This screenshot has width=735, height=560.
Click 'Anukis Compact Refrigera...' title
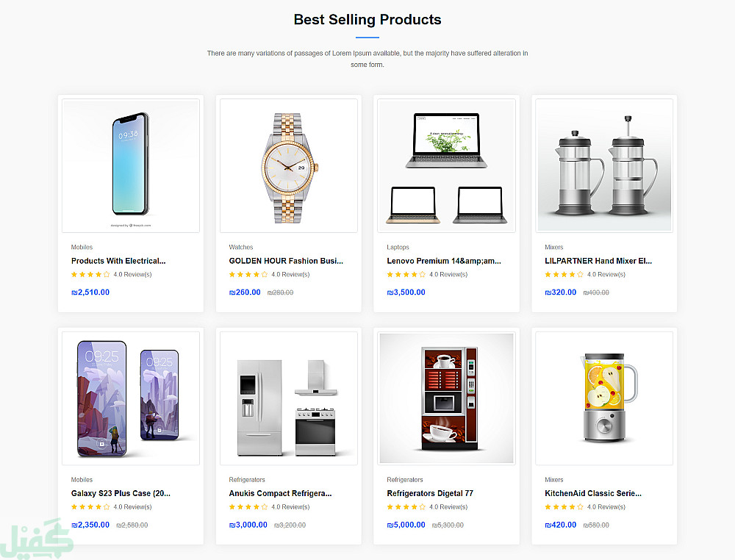[280, 493]
